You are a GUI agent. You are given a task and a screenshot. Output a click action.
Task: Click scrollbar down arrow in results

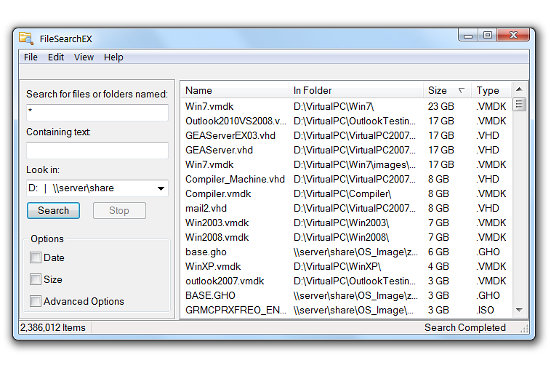519,310
